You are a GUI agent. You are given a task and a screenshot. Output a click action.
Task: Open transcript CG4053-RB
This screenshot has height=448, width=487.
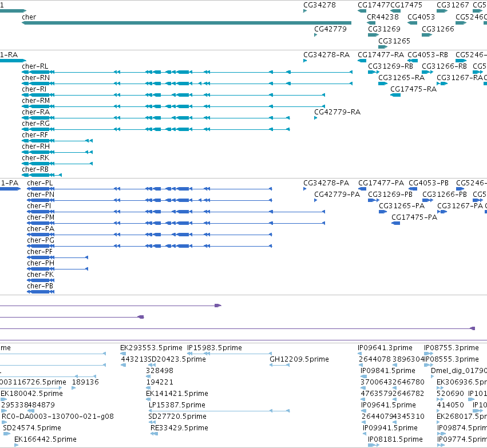(427, 55)
